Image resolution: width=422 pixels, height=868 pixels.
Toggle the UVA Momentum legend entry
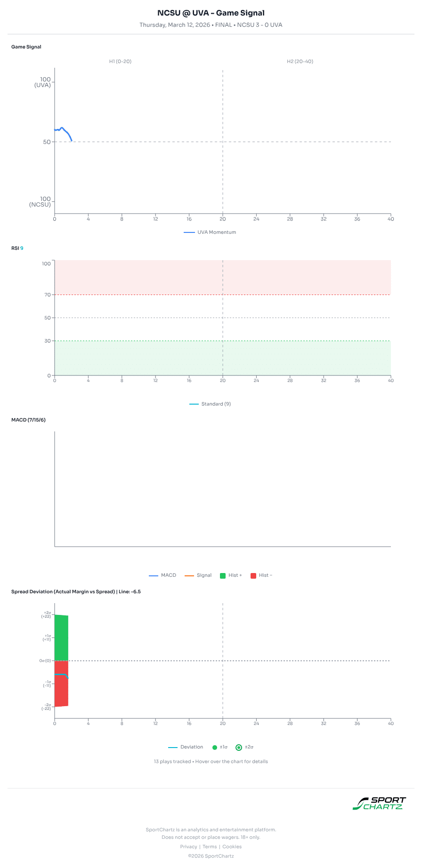(210, 232)
